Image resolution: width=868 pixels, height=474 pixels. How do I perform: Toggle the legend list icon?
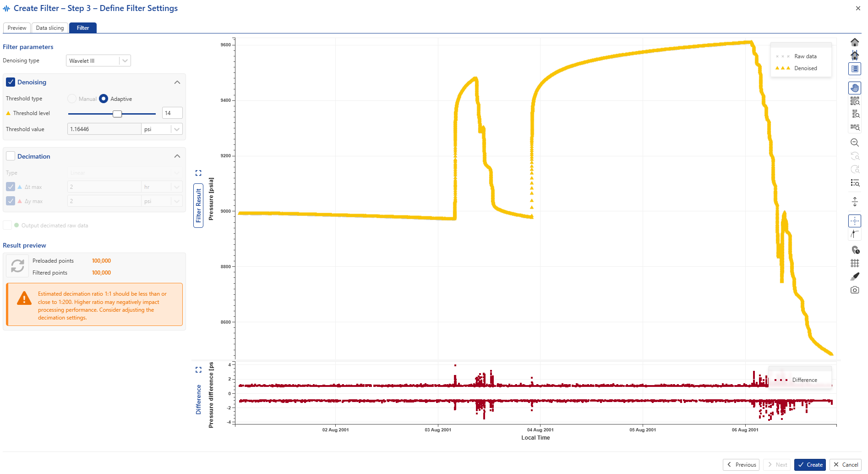point(855,69)
